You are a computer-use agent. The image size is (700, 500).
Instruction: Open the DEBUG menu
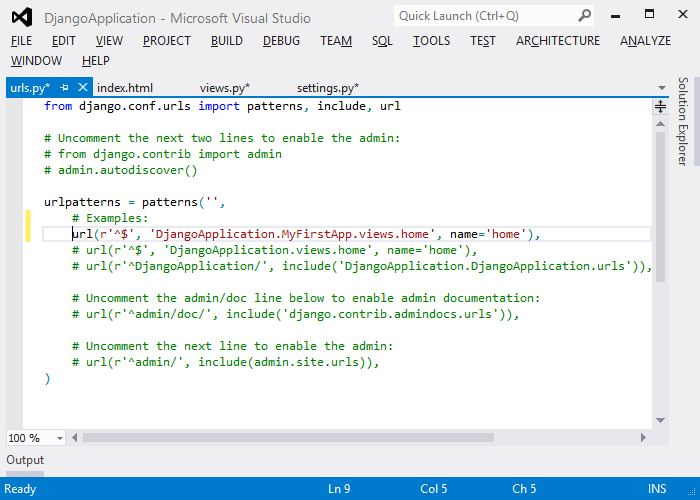(x=281, y=41)
